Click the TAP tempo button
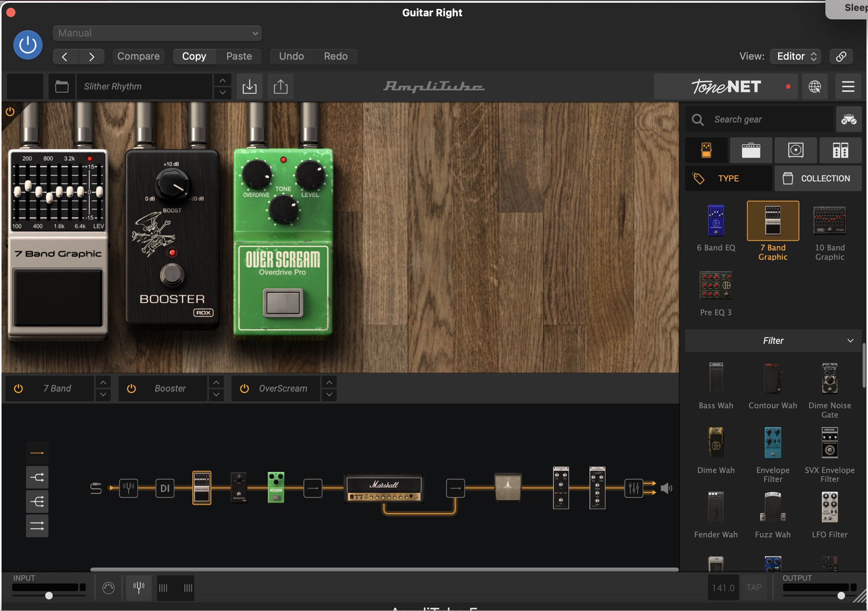Image resolution: width=868 pixels, height=611 pixels. [754, 588]
